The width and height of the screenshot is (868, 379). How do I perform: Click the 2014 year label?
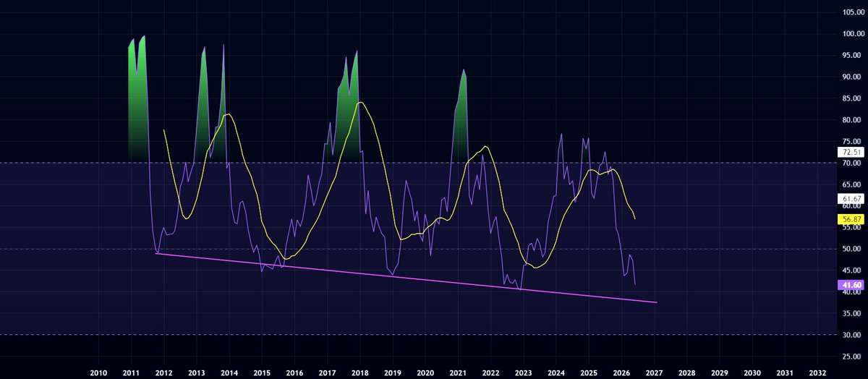click(x=229, y=372)
